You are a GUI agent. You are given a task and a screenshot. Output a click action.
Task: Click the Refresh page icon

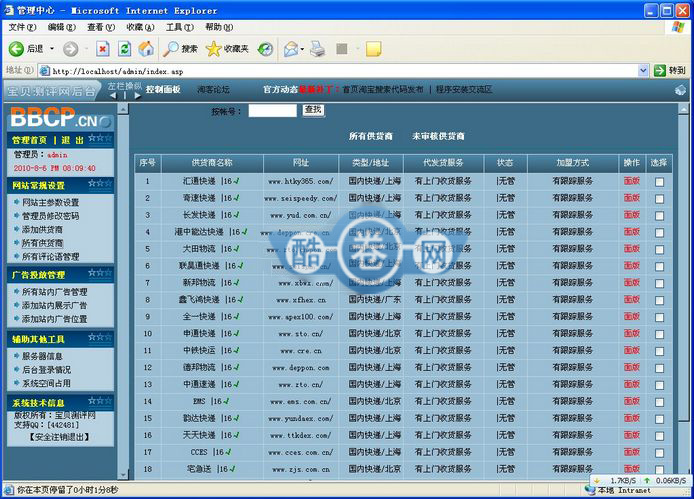[124, 49]
